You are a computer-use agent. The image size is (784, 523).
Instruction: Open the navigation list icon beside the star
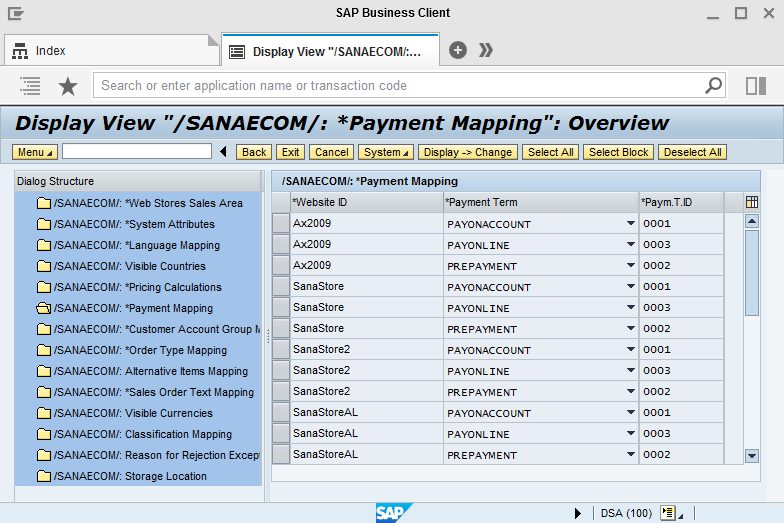tap(30, 86)
